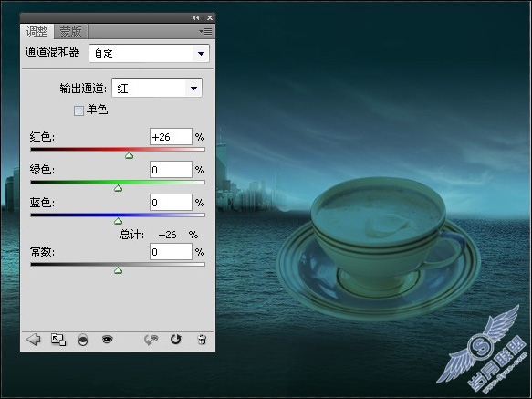Screen dimensions: 532x399
Task: View previous state icon
Action: (151, 340)
